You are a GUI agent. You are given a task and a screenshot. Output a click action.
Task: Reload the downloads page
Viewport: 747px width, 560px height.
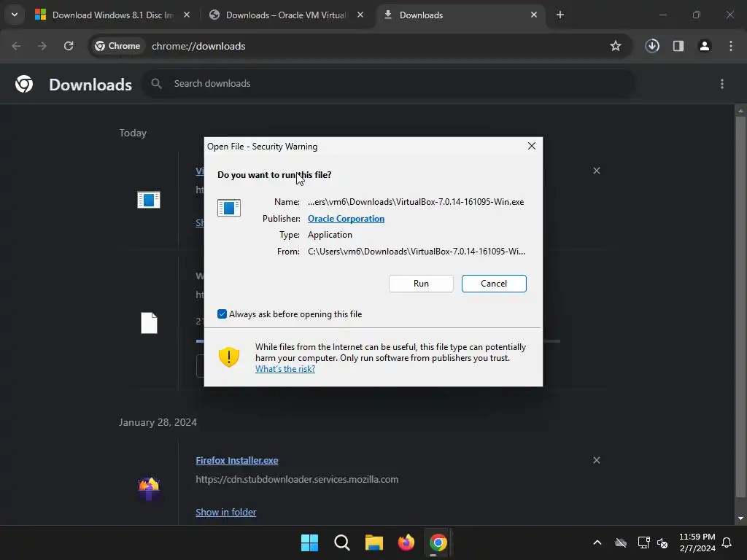[69, 46]
